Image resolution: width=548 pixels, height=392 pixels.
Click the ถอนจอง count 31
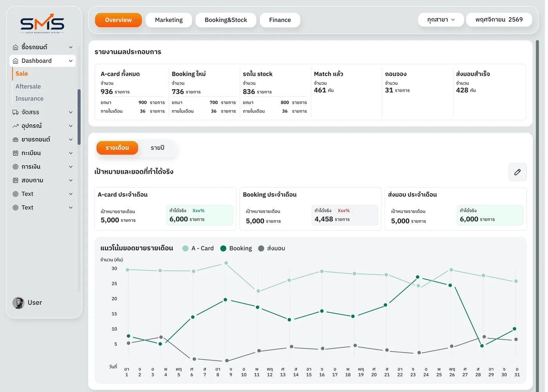389,90
